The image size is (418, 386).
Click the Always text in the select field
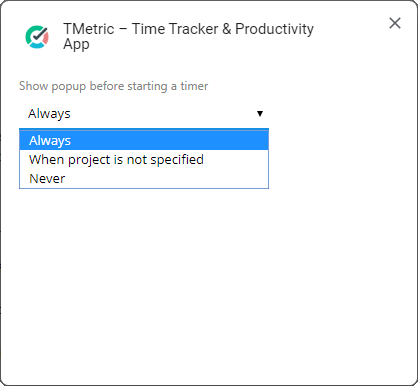pyautogui.click(x=49, y=114)
